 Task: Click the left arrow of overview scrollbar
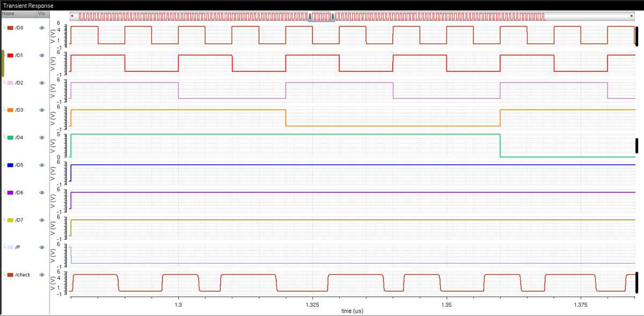pos(73,17)
